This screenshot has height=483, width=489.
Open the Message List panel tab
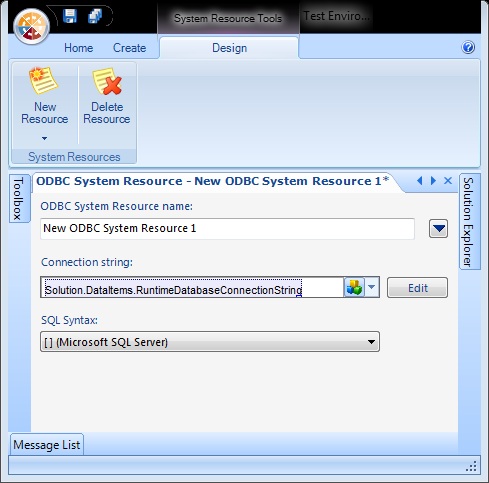pos(47,445)
